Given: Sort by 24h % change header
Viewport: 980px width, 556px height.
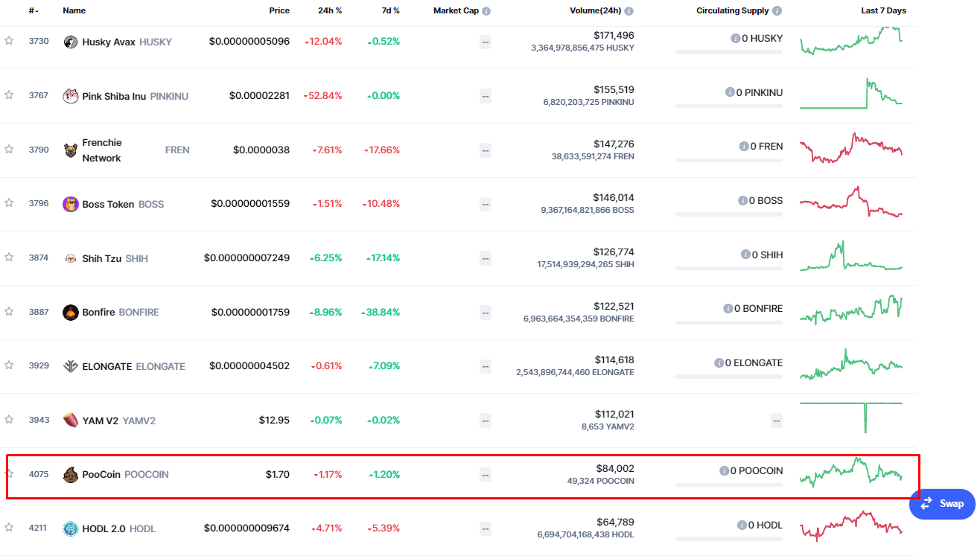Looking at the screenshot, I should coord(329,11).
